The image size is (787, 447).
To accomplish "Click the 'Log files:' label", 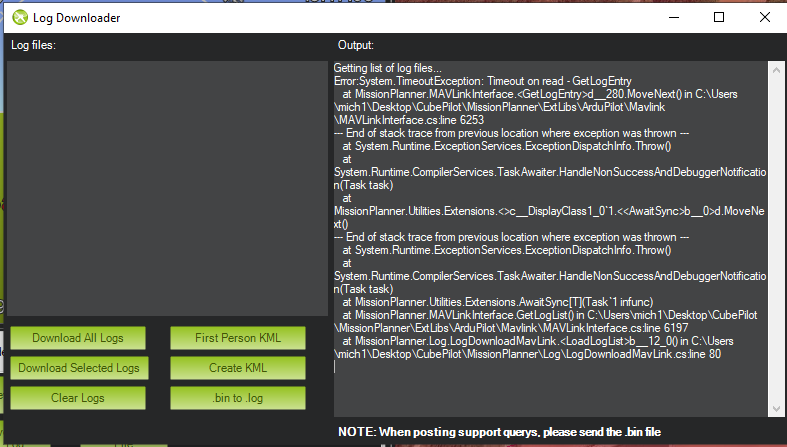I will [33, 45].
